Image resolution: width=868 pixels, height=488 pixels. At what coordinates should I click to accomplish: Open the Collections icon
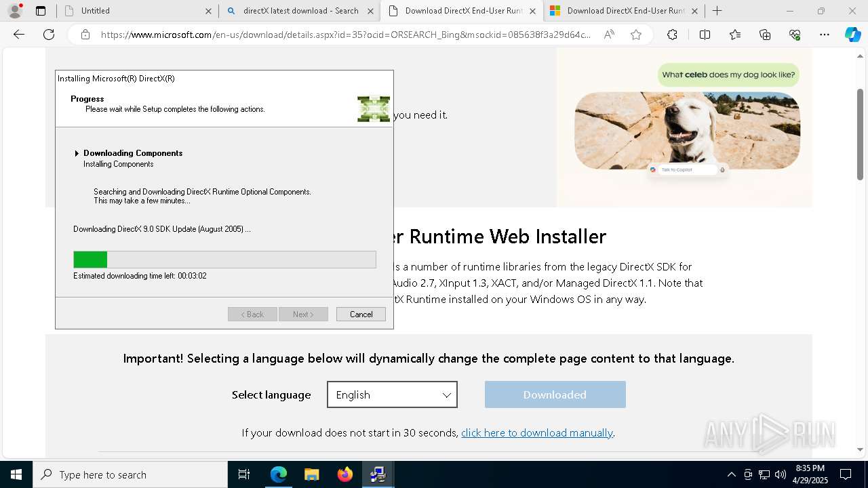pyautogui.click(x=765, y=35)
